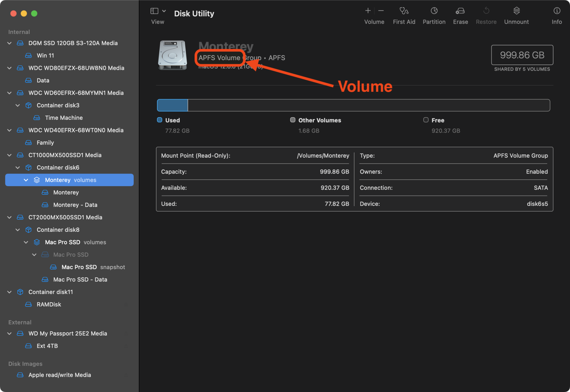Collapse the Mac Pro SSD volumes group
Viewport: 570px width, 392px height.
tap(26, 242)
